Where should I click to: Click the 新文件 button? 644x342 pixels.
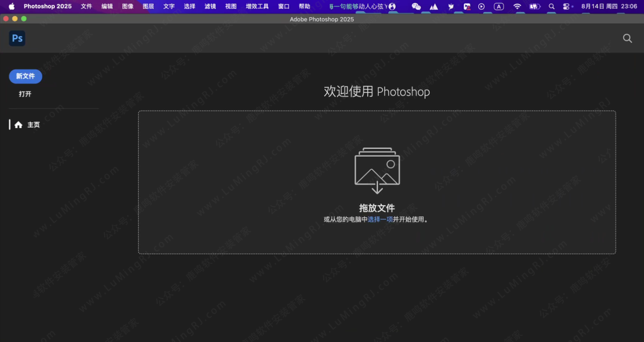(x=26, y=76)
